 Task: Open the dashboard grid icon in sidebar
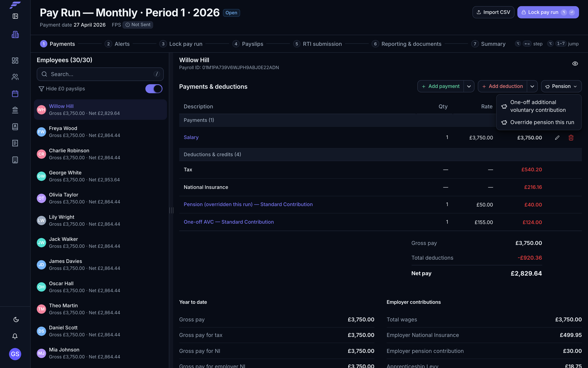pos(15,60)
